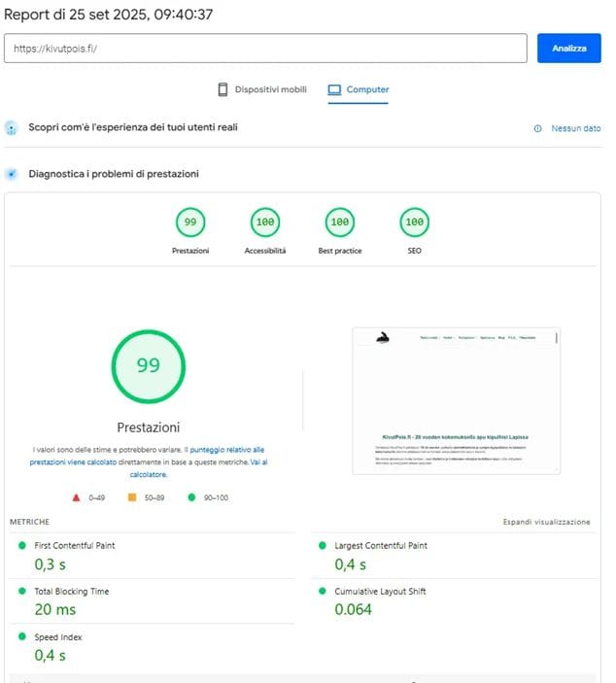
Task: Click the Largest Contentful Paint label
Action: point(381,546)
